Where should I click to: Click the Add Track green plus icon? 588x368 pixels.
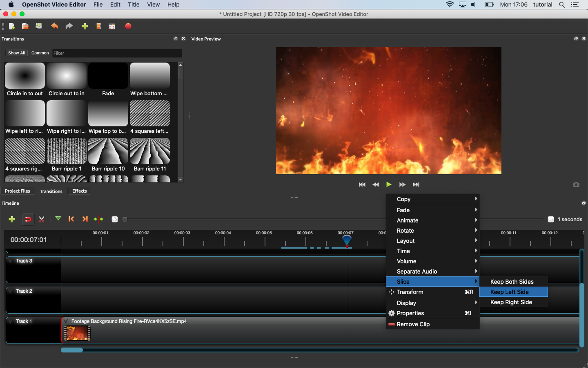(12, 219)
